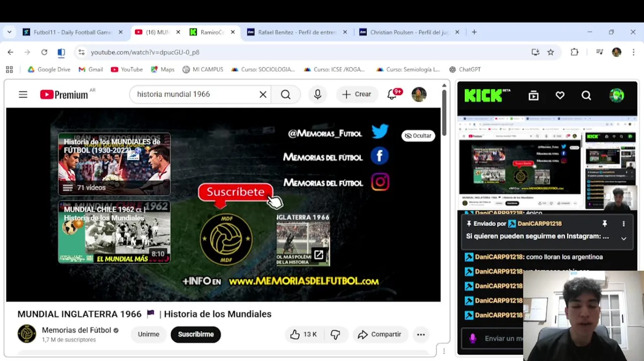
Task: Hide end screen with Ocultar toggle
Action: (x=418, y=136)
